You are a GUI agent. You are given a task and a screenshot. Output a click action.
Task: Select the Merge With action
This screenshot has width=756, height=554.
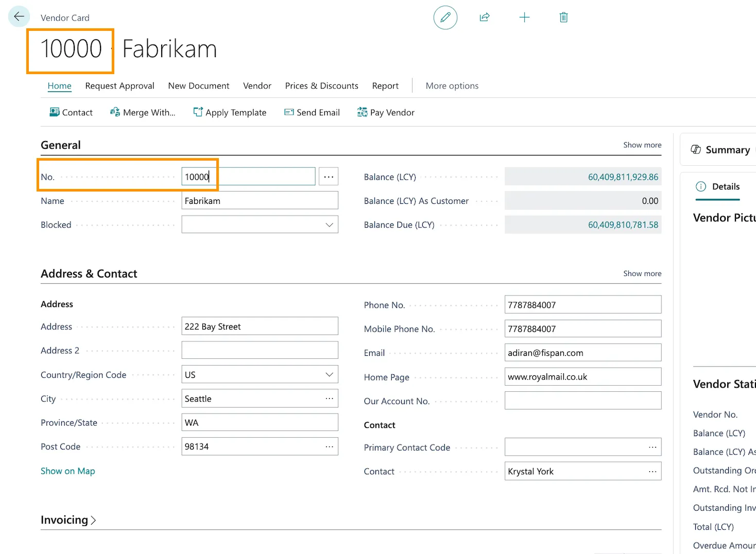coord(143,112)
